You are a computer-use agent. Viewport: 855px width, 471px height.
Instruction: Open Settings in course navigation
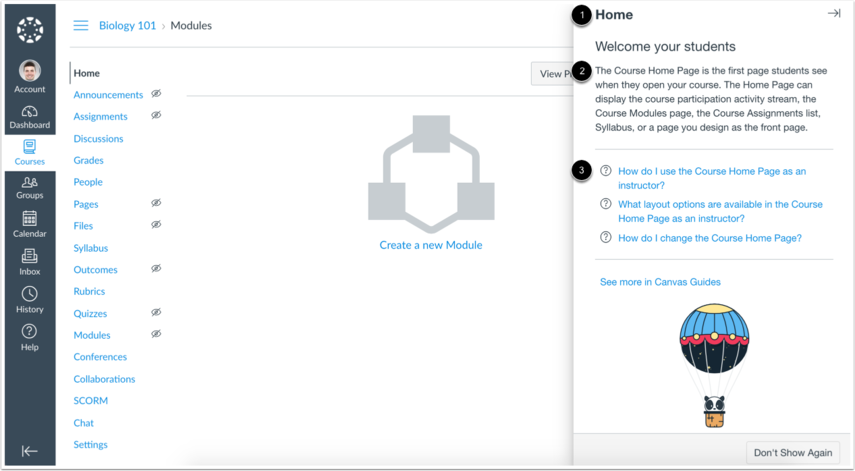pyautogui.click(x=91, y=445)
